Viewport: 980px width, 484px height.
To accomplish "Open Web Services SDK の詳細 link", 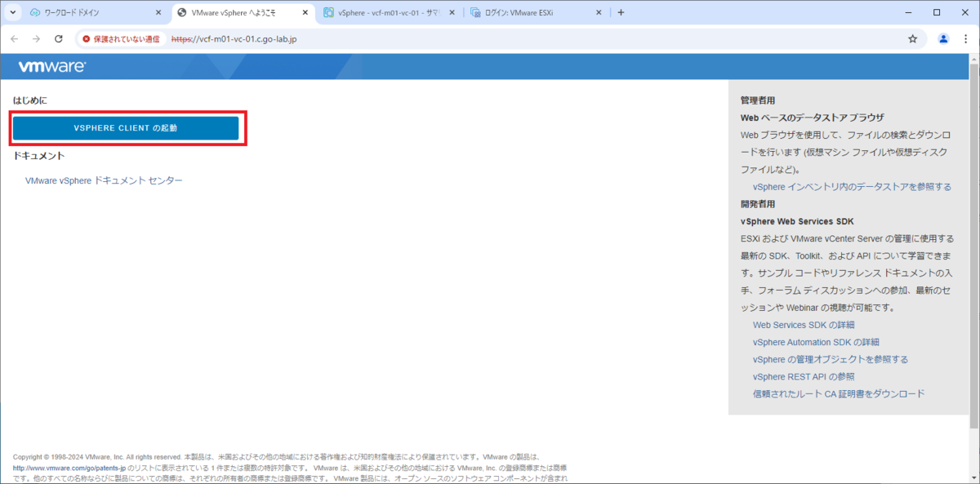I will point(804,325).
